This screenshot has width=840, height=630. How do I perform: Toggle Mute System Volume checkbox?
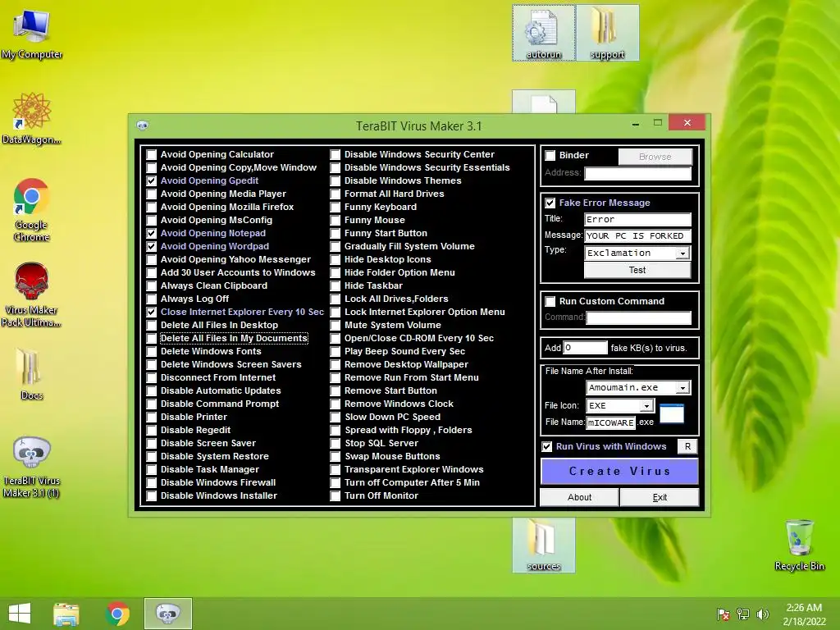pos(336,325)
